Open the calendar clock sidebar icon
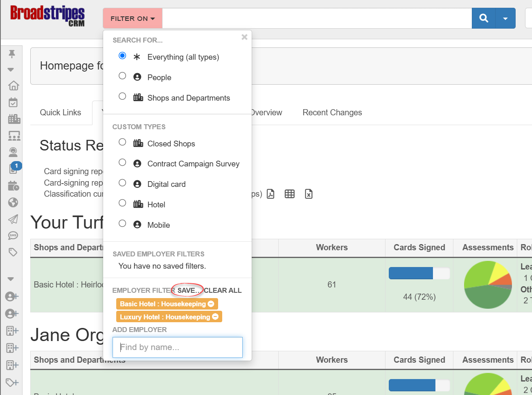The image size is (532, 395). coord(14,186)
